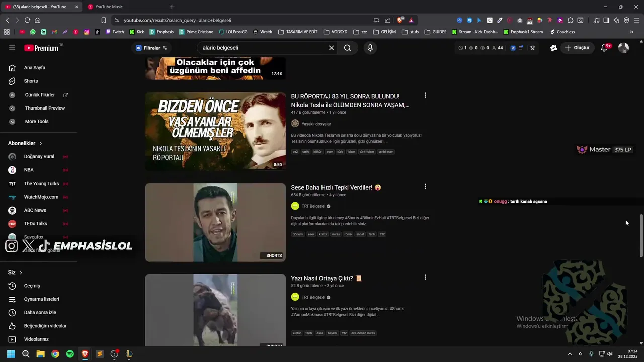Screen dimensions: 644x362
Task: Open the NBA channel subscription
Action: click(x=29, y=170)
